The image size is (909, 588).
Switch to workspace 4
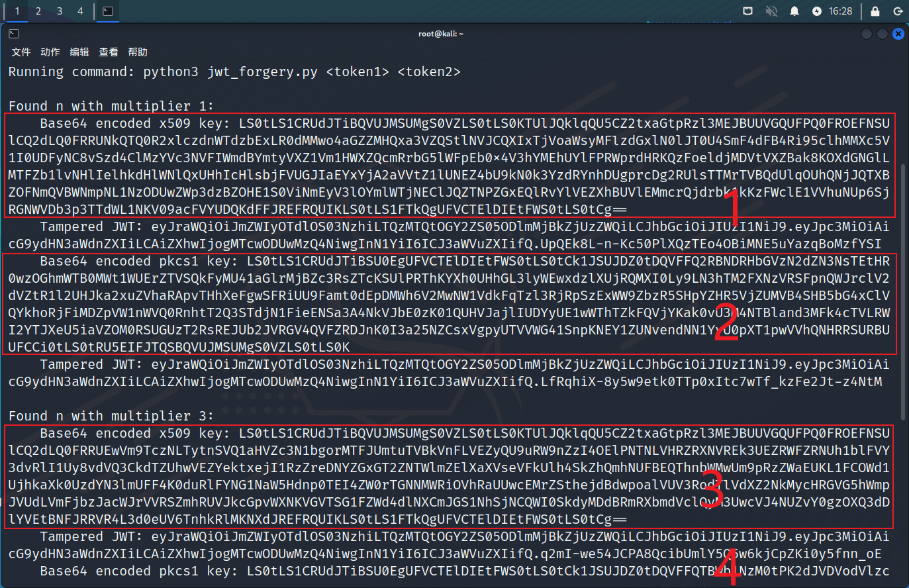80,11
